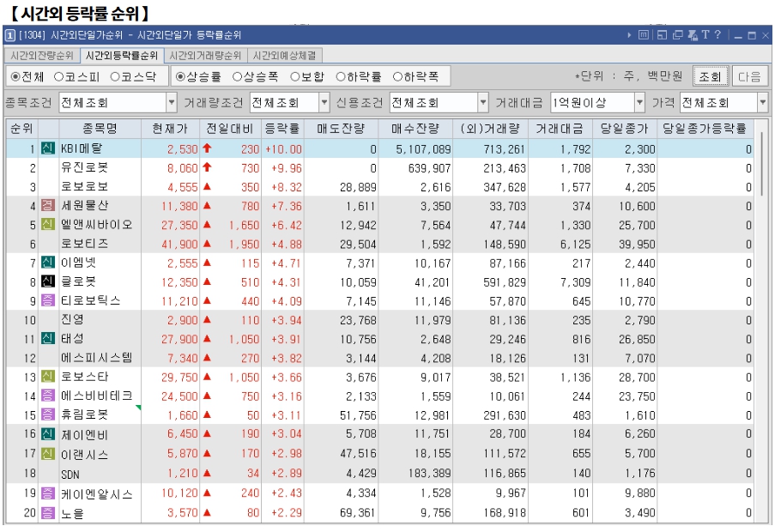The image size is (775, 532).
Task: Open font size settings via the T icon
Action: pyautogui.click(x=705, y=35)
